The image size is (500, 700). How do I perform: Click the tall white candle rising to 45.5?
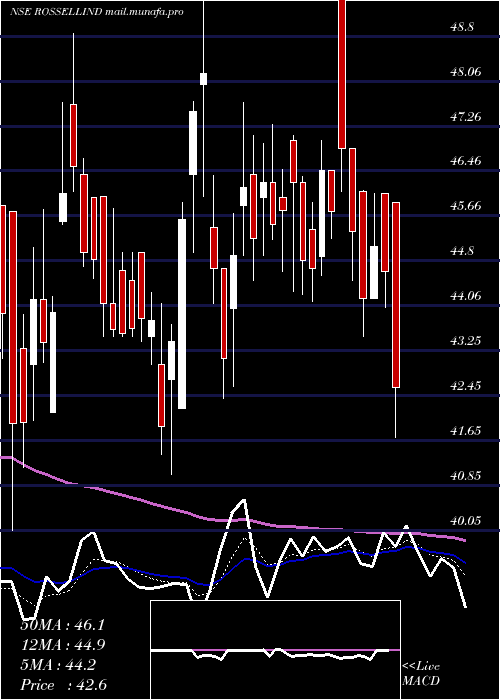[182, 313]
